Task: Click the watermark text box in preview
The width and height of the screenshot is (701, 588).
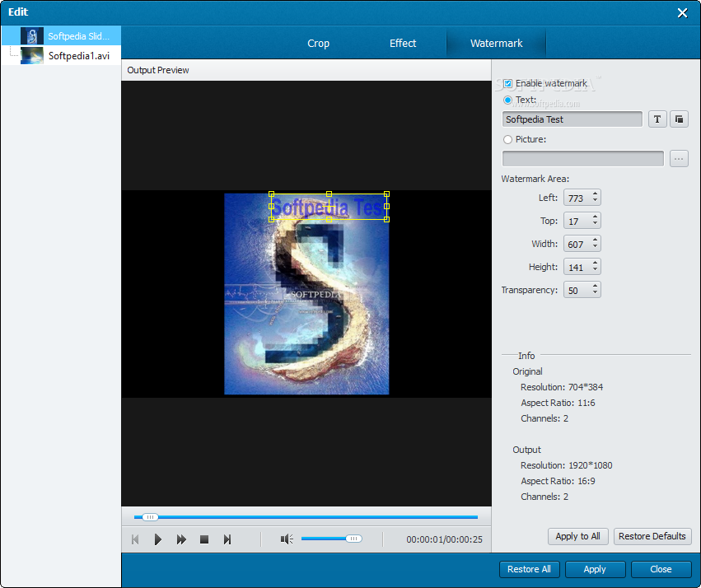Action: [x=329, y=207]
